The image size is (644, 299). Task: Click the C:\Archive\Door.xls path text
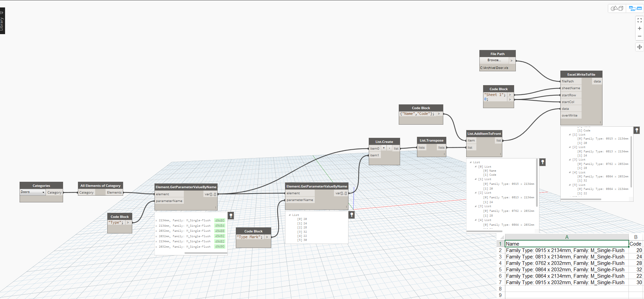(494, 68)
